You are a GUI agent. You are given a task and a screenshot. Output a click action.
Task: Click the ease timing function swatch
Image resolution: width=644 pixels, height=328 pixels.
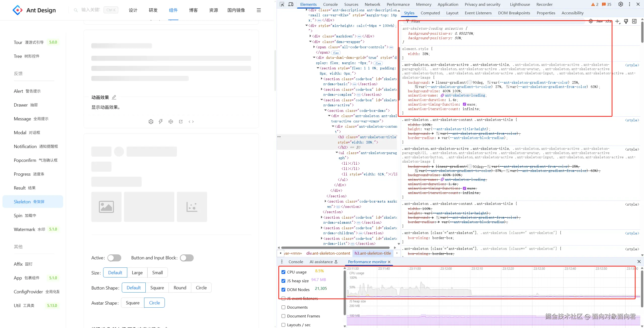(464, 104)
